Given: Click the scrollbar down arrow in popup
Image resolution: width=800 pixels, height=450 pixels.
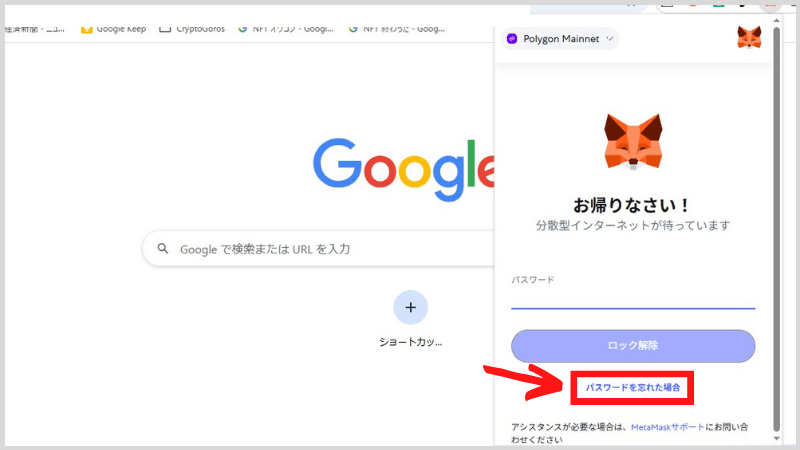Looking at the screenshot, I should tap(777, 438).
